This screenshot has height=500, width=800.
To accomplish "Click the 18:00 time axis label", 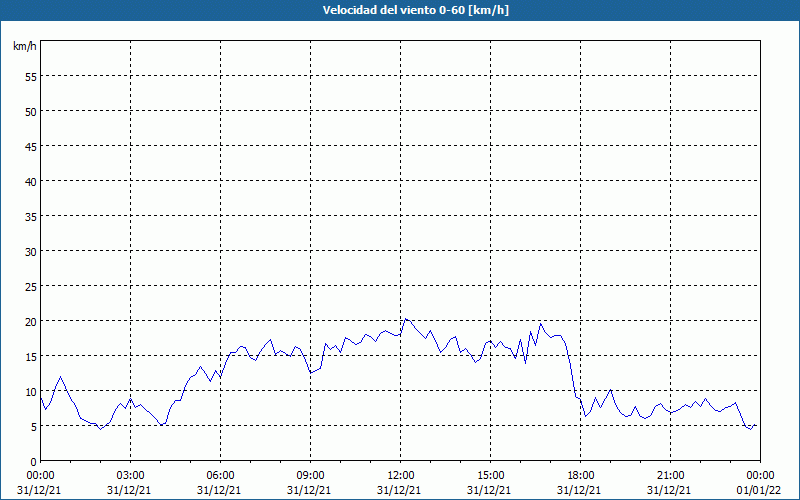I will click(581, 476).
